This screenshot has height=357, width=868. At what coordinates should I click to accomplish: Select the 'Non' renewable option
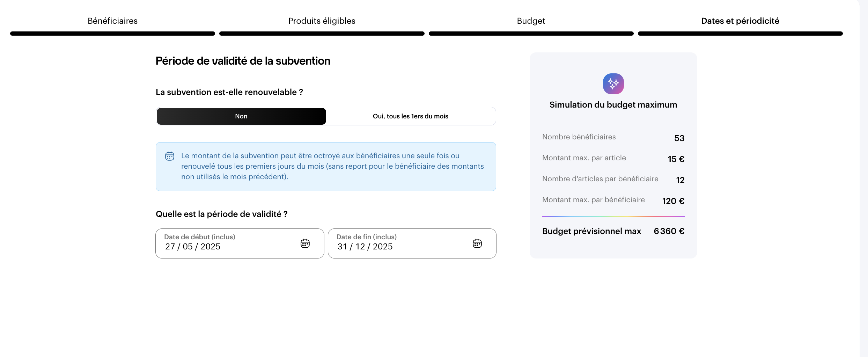click(241, 116)
